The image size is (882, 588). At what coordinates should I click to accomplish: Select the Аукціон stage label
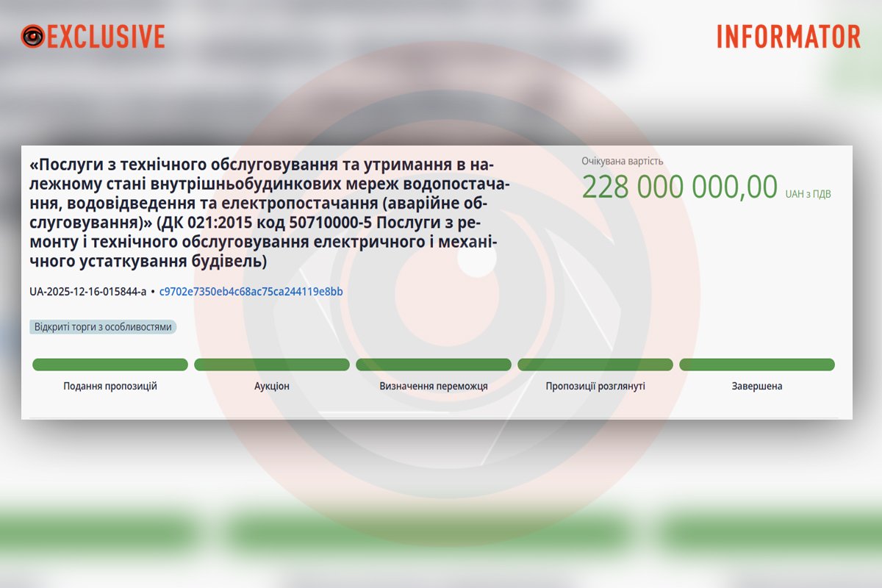(272, 386)
